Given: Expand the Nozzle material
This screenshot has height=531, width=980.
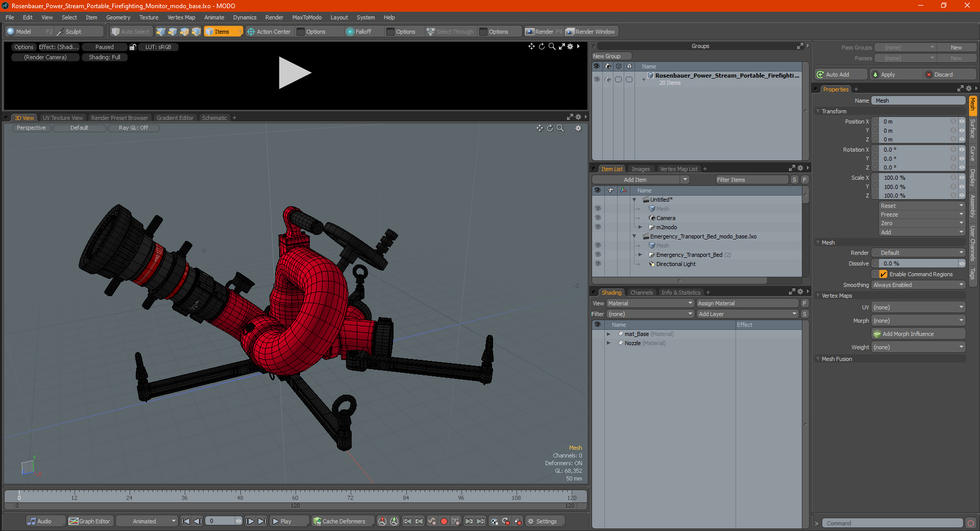Looking at the screenshot, I should click(608, 343).
